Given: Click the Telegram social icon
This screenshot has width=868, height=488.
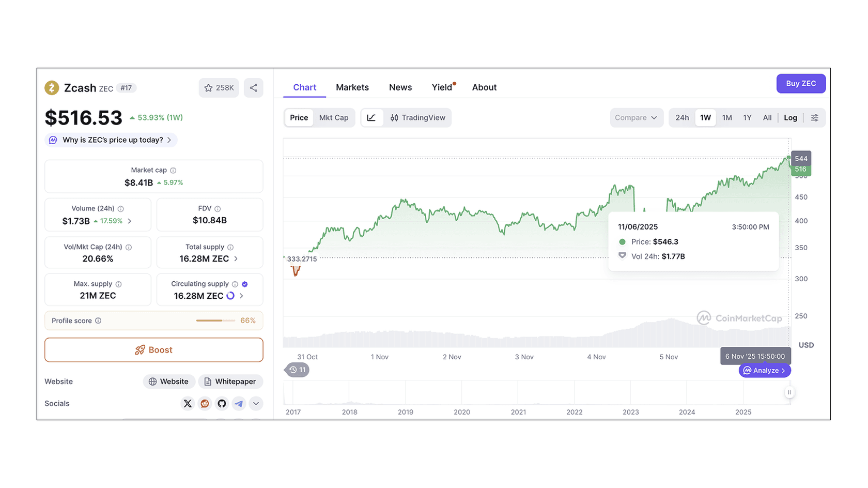Looking at the screenshot, I should (x=239, y=403).
